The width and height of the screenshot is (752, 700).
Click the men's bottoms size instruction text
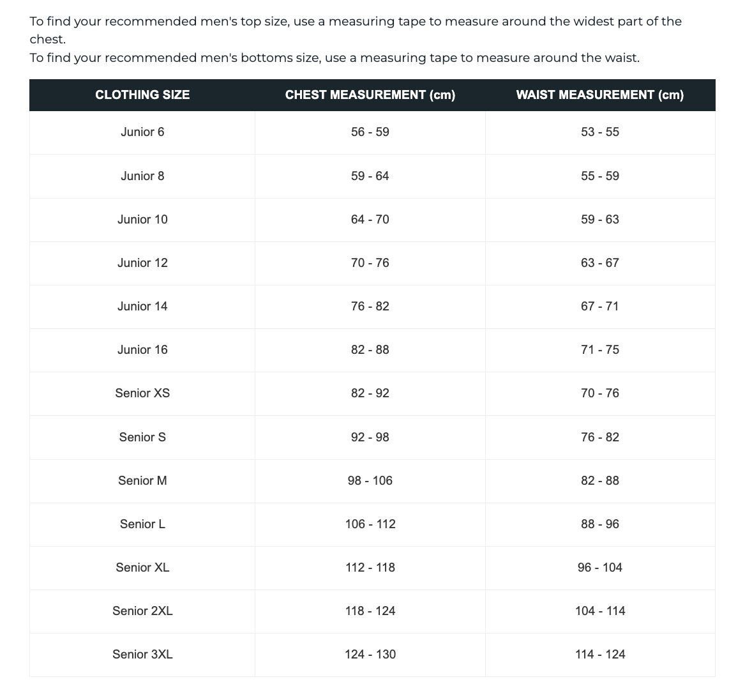[335, 58]
